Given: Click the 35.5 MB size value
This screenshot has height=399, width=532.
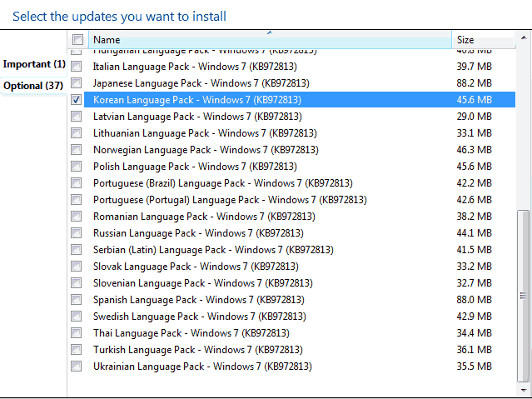Looking at the screenshot, I should 474,366.
